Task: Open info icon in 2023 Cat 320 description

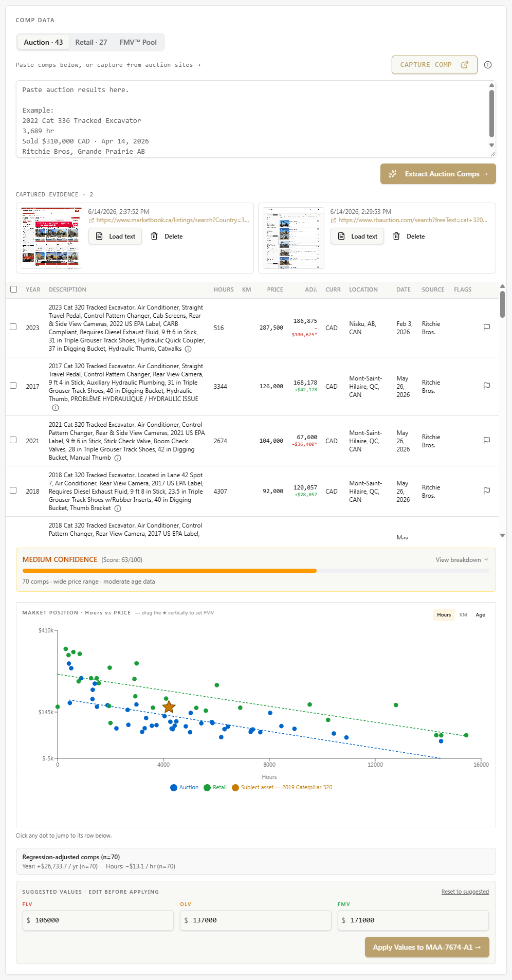Action: coord(188,349)
